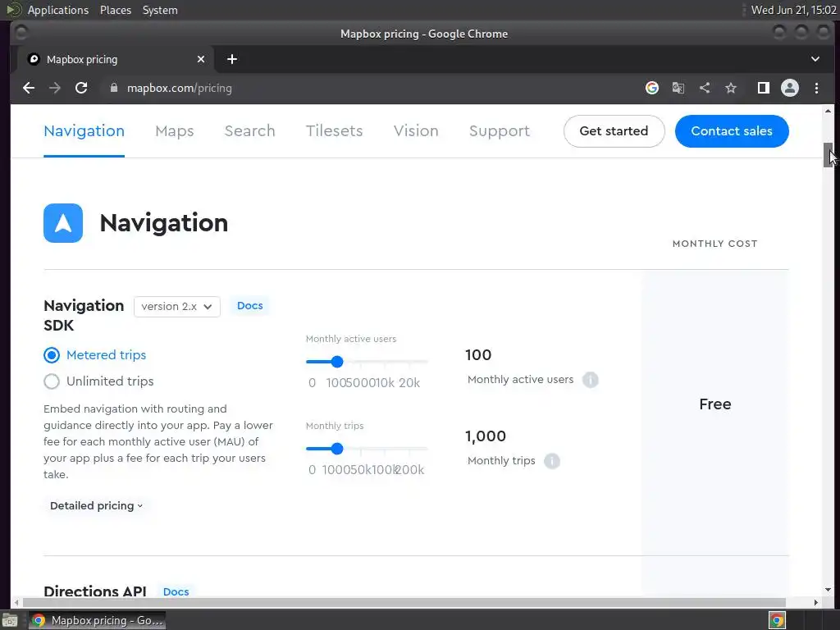Click the Get started button

(614, 131)
